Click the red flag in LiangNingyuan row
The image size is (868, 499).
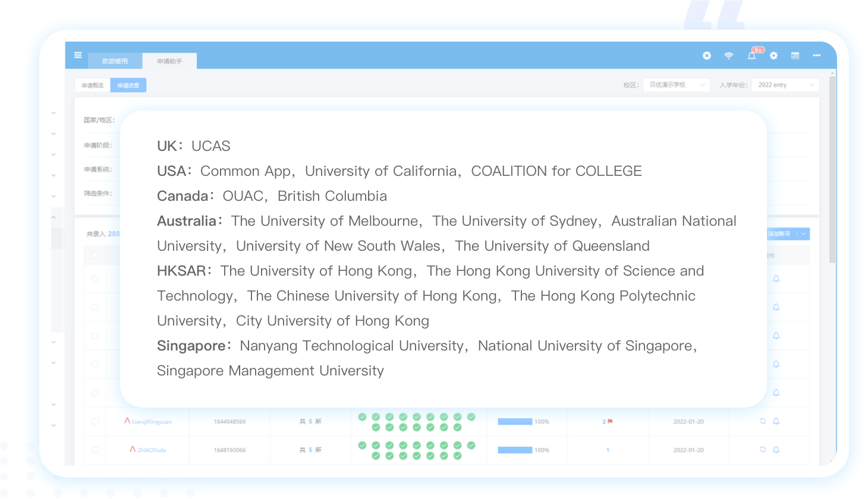tap(610, 421)
